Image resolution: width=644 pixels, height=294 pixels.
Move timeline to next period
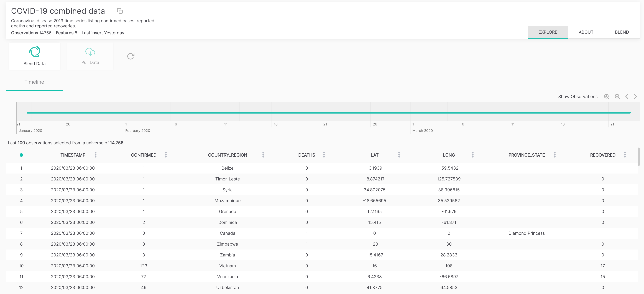[635, 97]
